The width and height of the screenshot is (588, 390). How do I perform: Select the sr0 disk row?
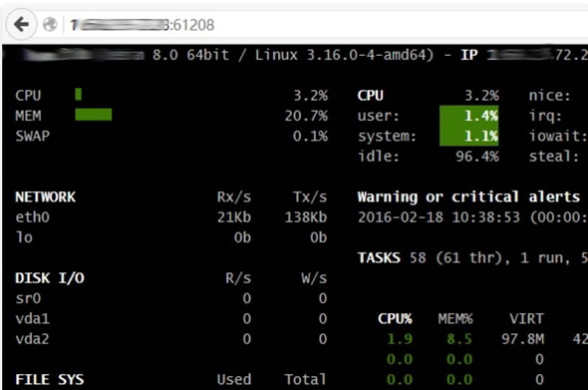coord(171,298)
